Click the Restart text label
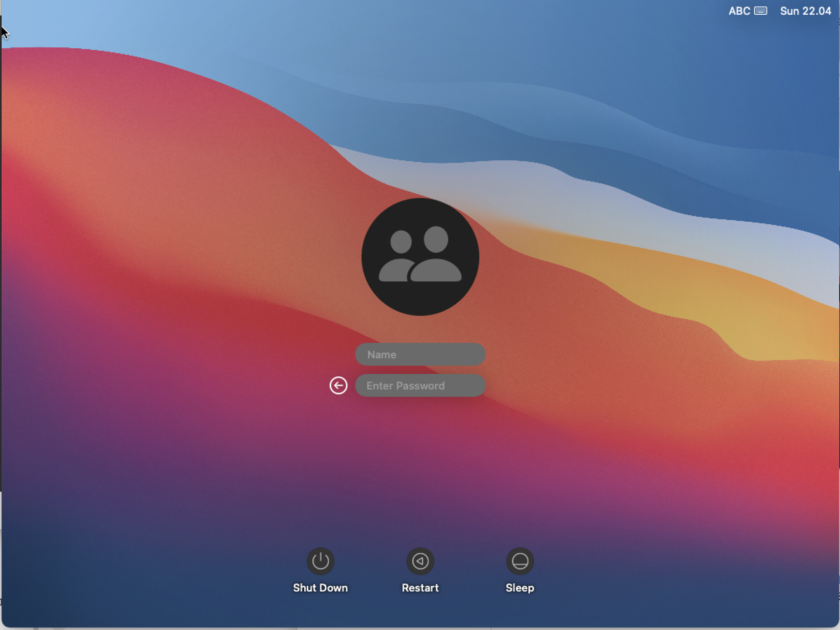This screenshot has width=840, height=630. (x=420, y=588)
